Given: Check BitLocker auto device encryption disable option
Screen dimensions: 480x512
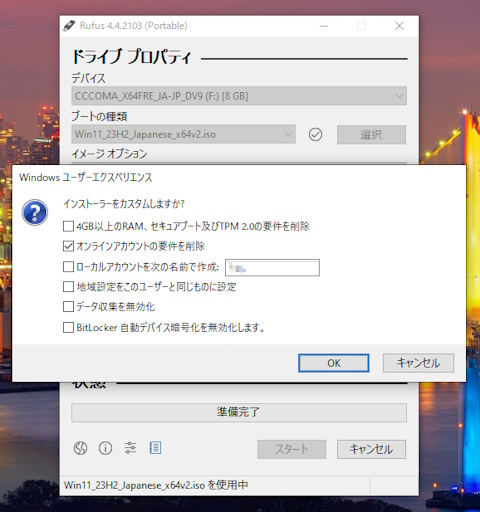Looking at the screenshot, I should pos(68,327).
